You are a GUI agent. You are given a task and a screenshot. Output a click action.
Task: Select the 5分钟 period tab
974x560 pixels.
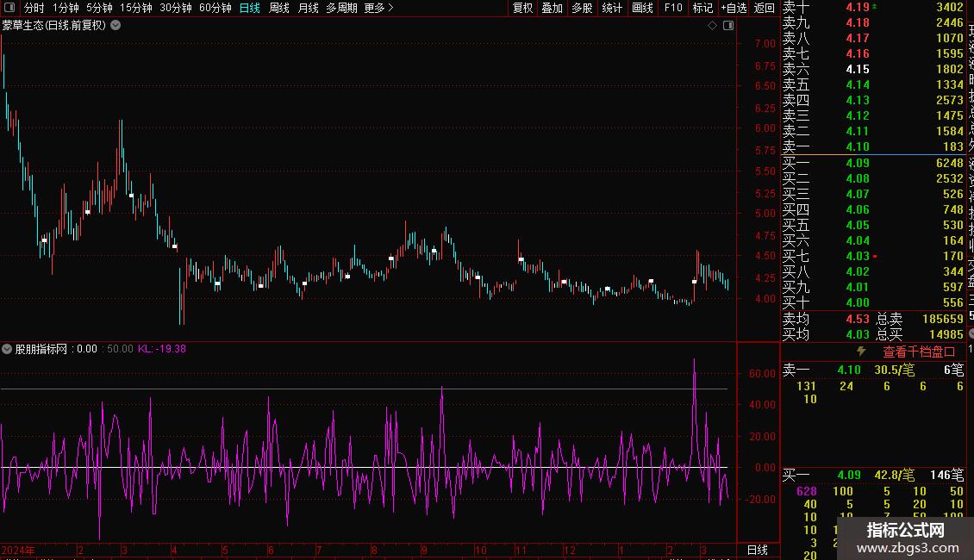pyautogui.click(x=99, y=8)
